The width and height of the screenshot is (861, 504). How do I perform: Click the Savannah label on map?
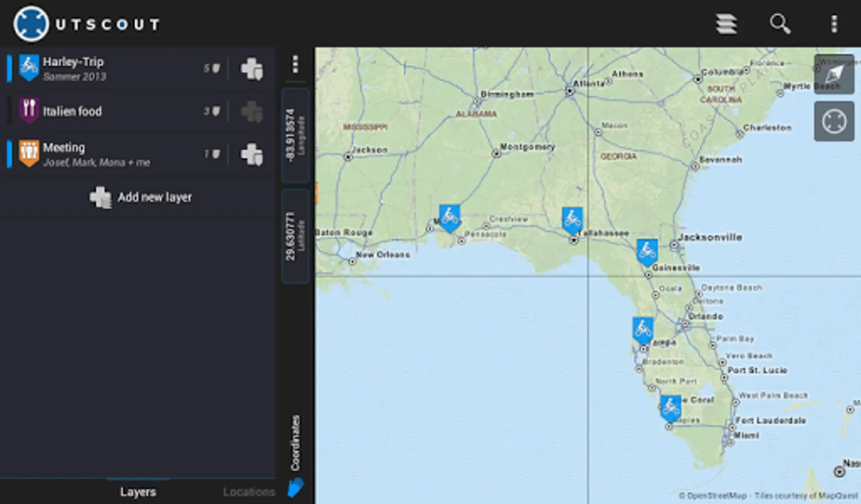tap(721, 160)
